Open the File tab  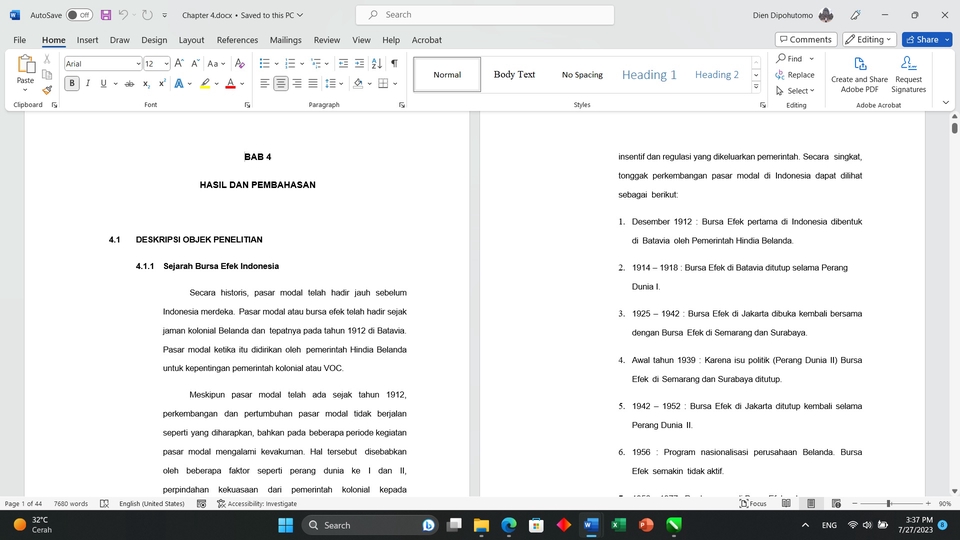coord(20,40)
